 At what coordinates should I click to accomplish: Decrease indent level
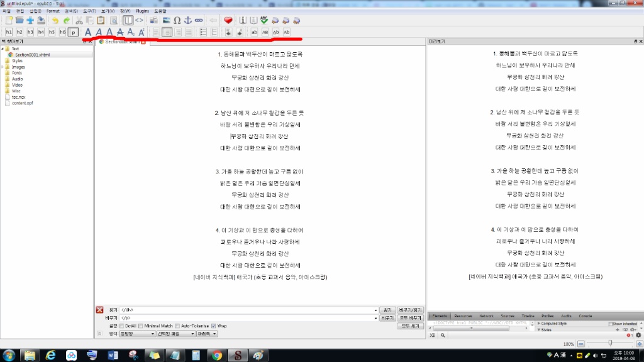[x=229, y=32]
